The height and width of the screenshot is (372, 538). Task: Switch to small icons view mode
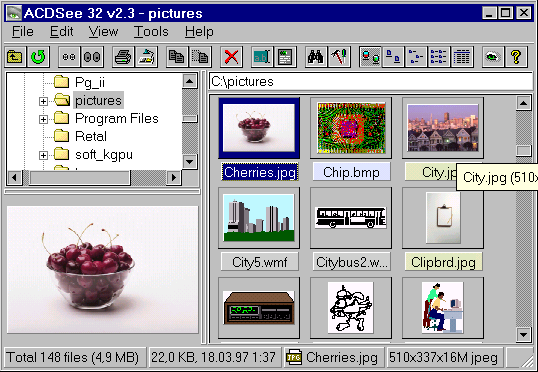[x=416, y=57]
